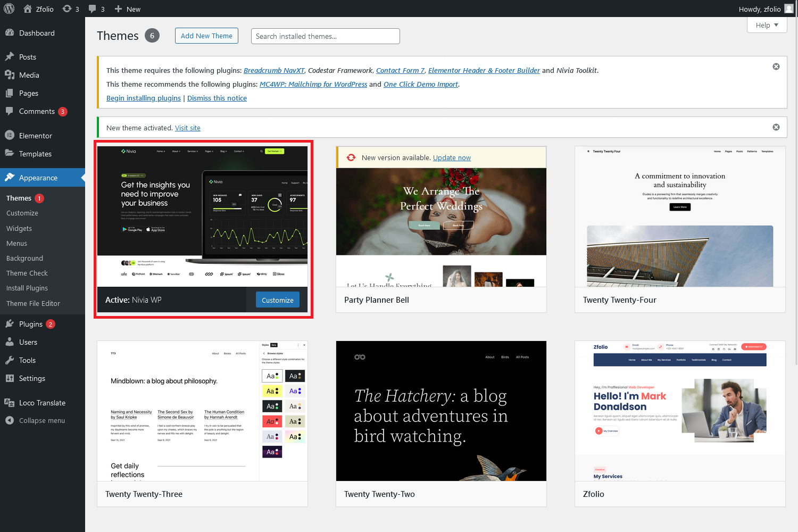Select the Elementor sidebar menu item

(x=35, y=136)
